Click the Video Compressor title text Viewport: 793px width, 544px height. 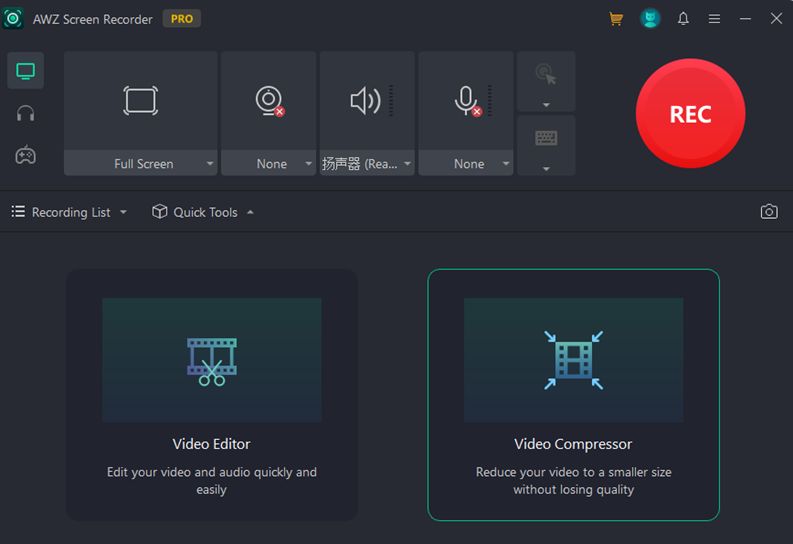[x=573, y=444]
